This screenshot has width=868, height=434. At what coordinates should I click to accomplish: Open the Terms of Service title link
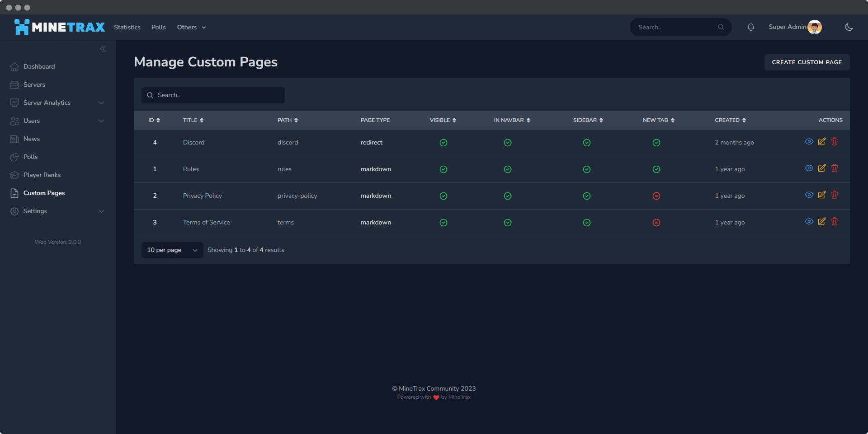coord(206,222)
